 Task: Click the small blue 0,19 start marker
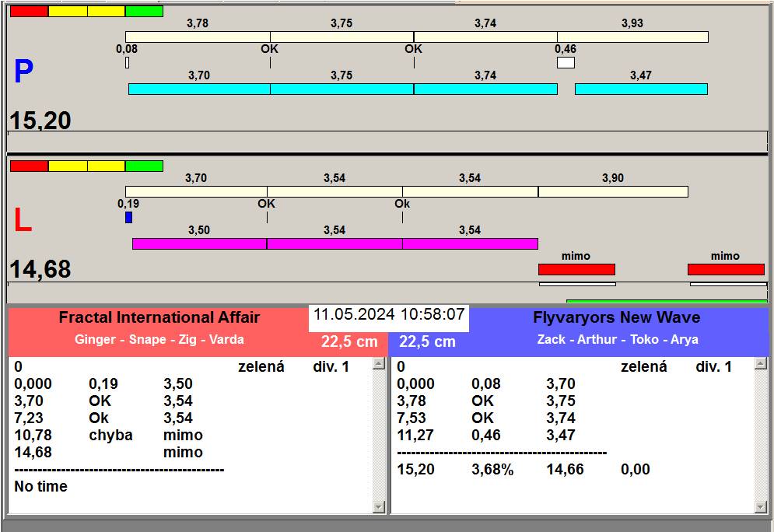pos(128,218)
